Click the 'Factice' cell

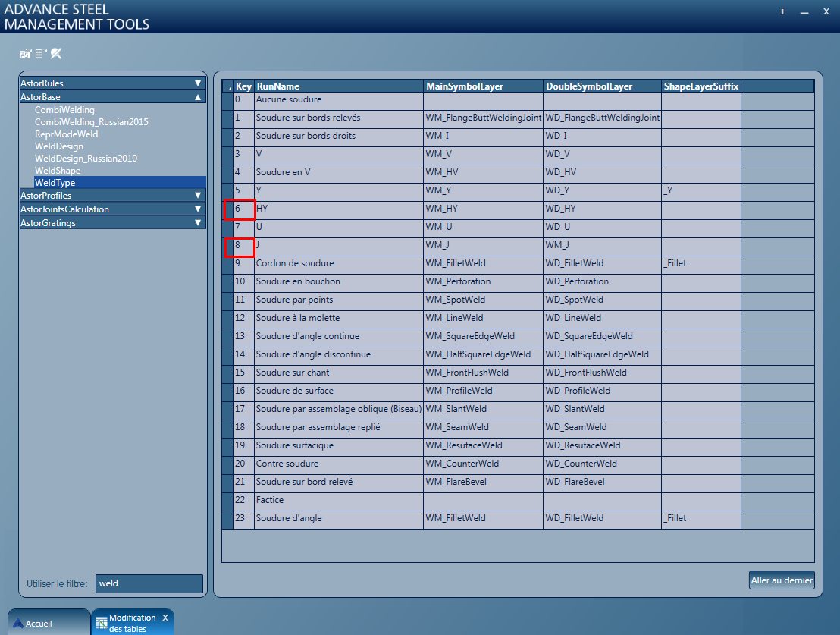pos(339,501)
